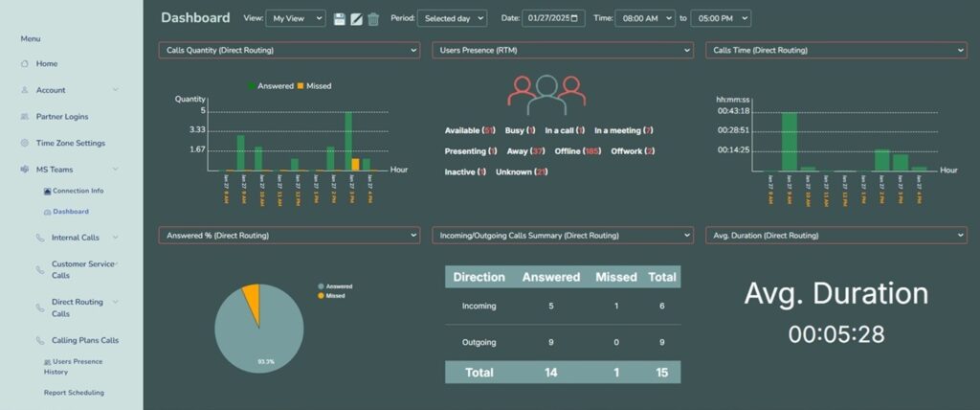Click the edit view pencil icon

click(356, 19)
